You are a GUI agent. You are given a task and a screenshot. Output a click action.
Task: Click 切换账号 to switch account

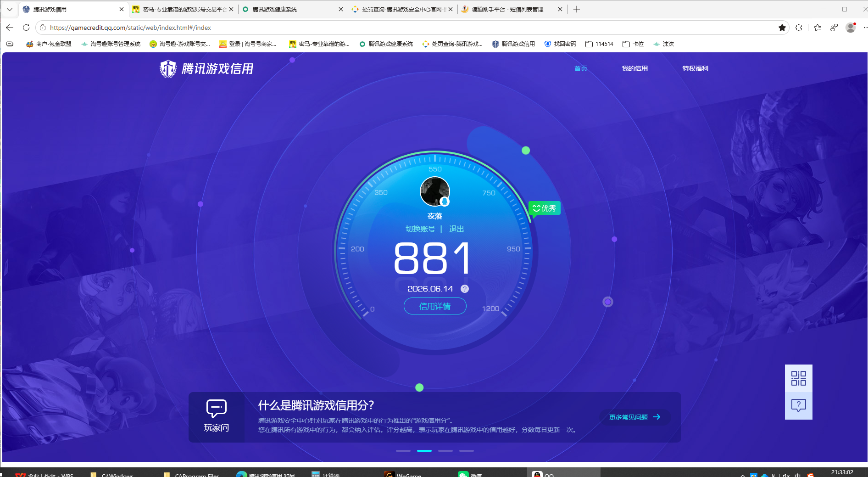tap(420, 229)
